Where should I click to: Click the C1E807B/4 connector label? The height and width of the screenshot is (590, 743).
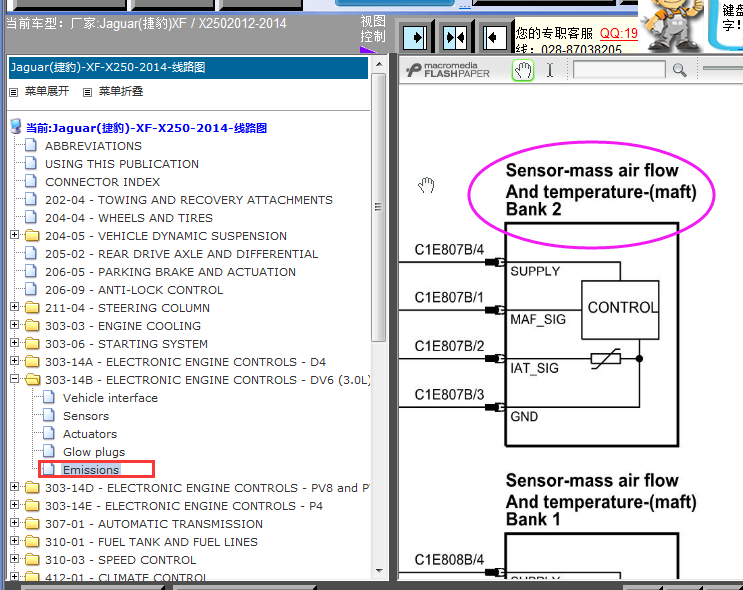[x=449, y=250]
